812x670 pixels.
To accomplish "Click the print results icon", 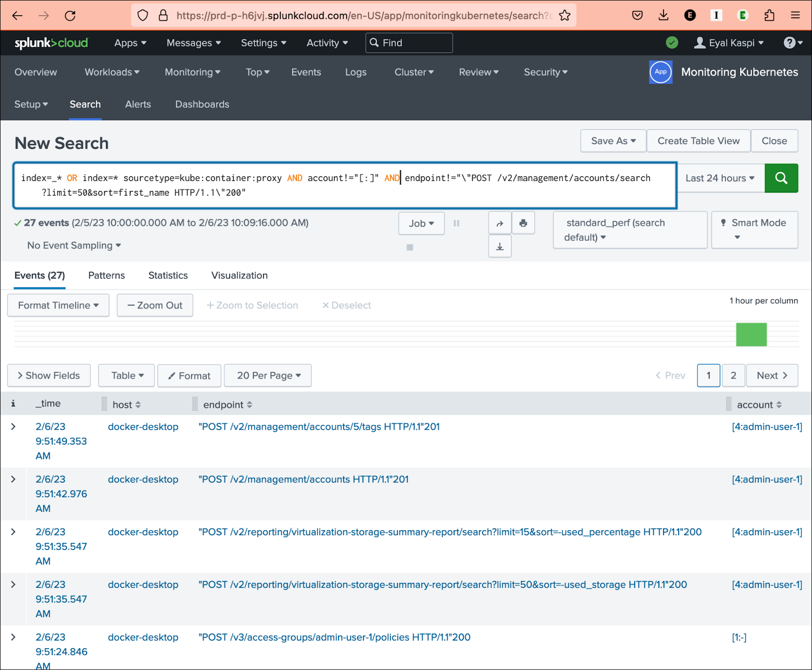I will (523, 224).
